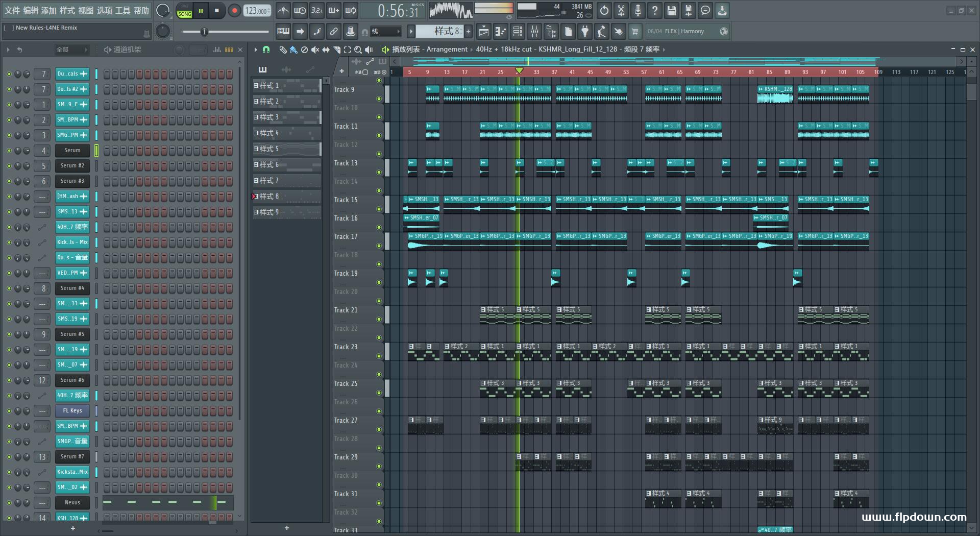Pause playback with the pause button

coord(201,11)
